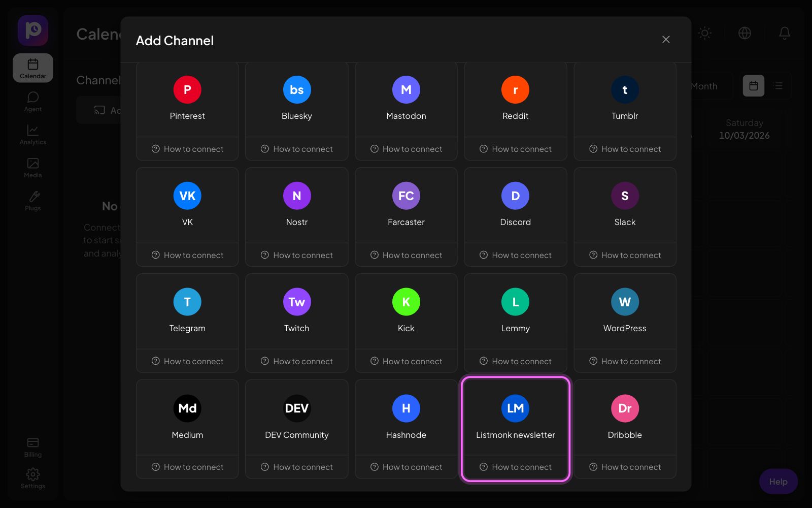Open How to connect for Slack
Image resolution: width=812 pixels, height=508 pixels.
(625, 255)
